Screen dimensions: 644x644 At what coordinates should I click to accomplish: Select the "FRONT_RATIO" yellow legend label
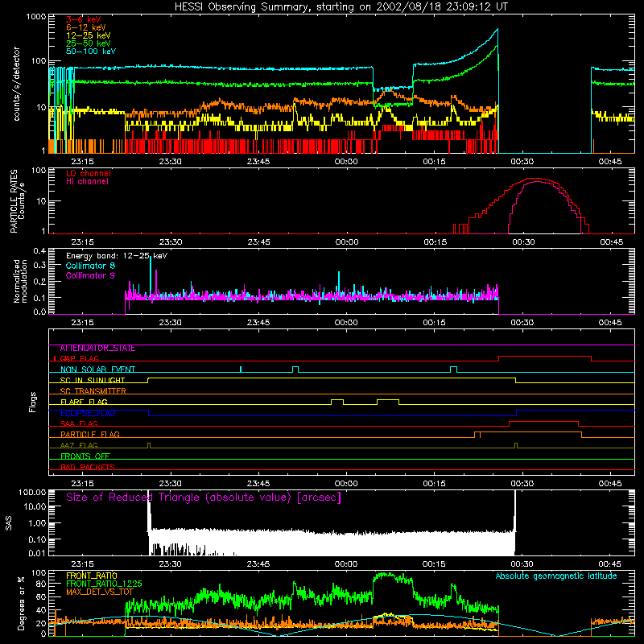pyautogui.click(x=92, y=576)
